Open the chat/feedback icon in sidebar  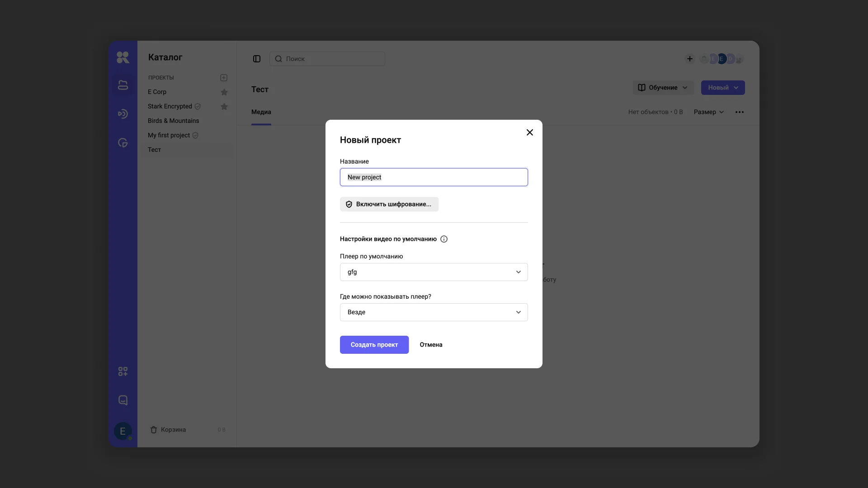[x=123, y=400]
